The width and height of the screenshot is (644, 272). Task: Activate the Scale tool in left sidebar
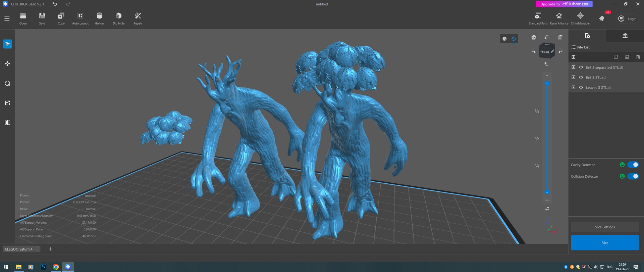click(x=7, y=103)
